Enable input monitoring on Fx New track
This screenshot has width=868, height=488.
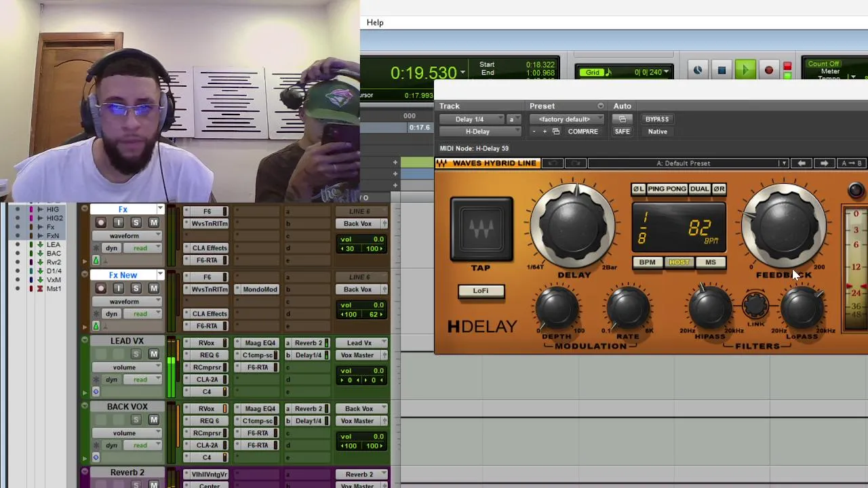[x=118, y=289]
